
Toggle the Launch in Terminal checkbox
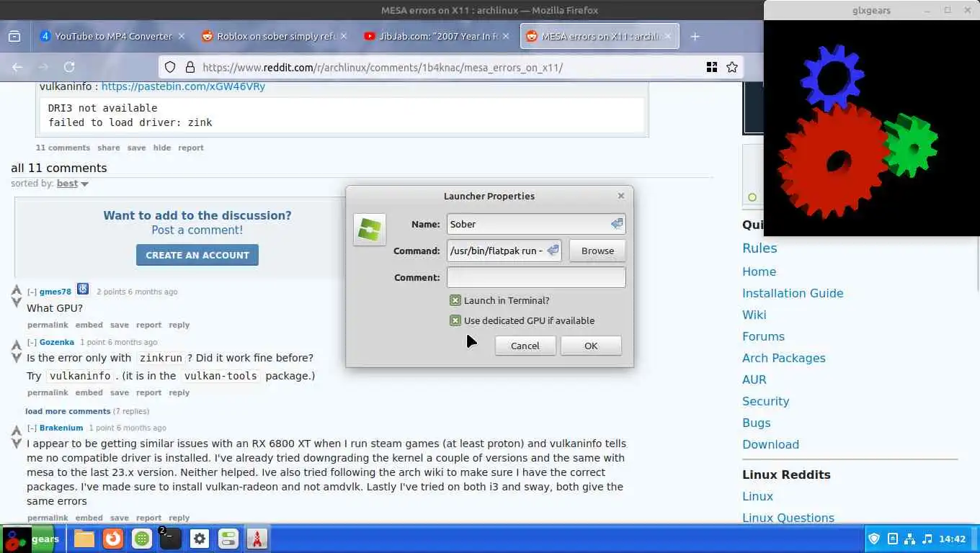point(455,300)
